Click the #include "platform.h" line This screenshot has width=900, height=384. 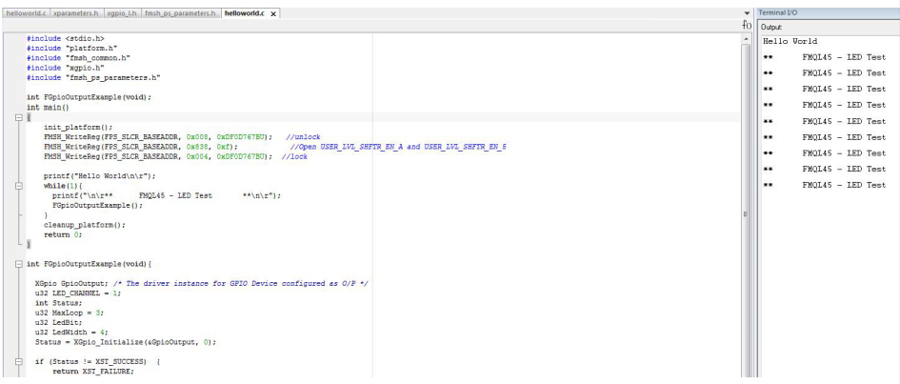[72, 48]
